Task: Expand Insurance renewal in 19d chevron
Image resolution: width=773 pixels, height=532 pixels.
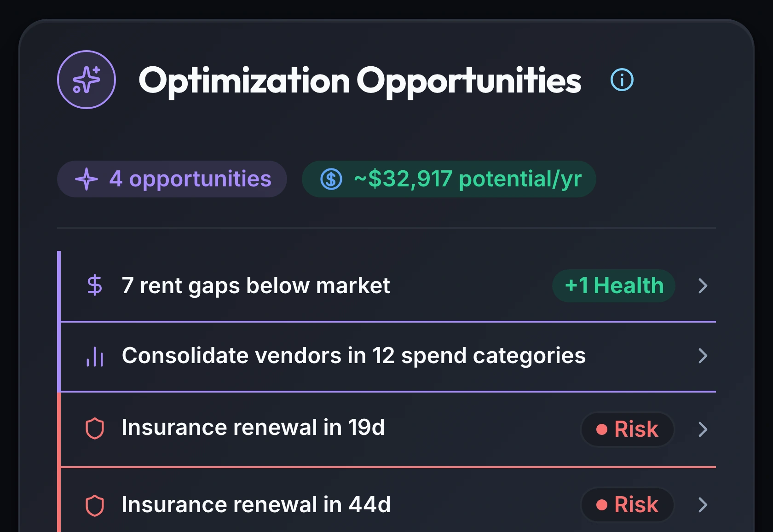Action: tap(703, 429)
